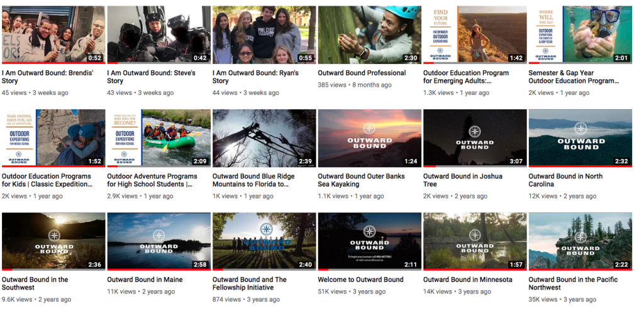Click the 0:52 duration badge
This screenshot has width=644, height=311.
click(x=94, y=58)
